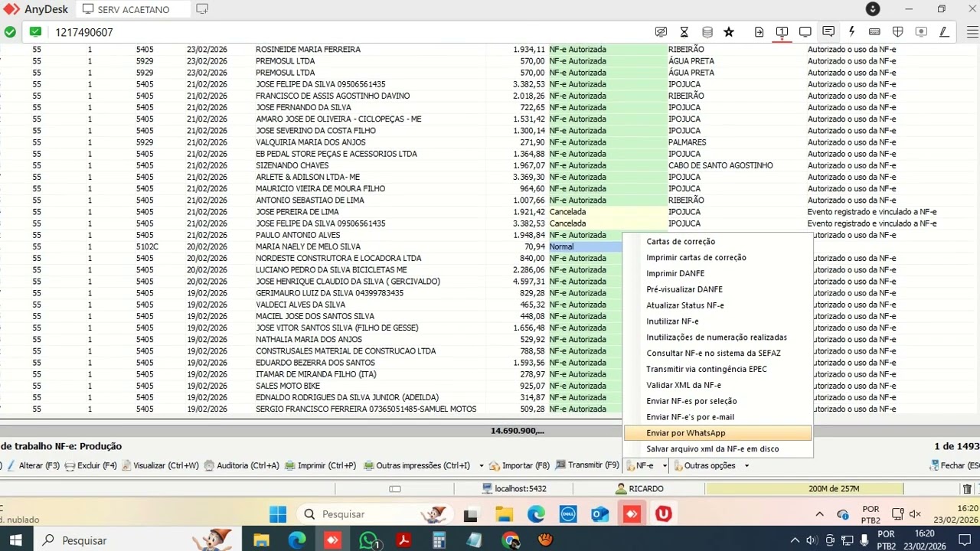Open AnyDesk actions lightning icon
This screenshot has height=551, width=980.
[x=851, y=32]
